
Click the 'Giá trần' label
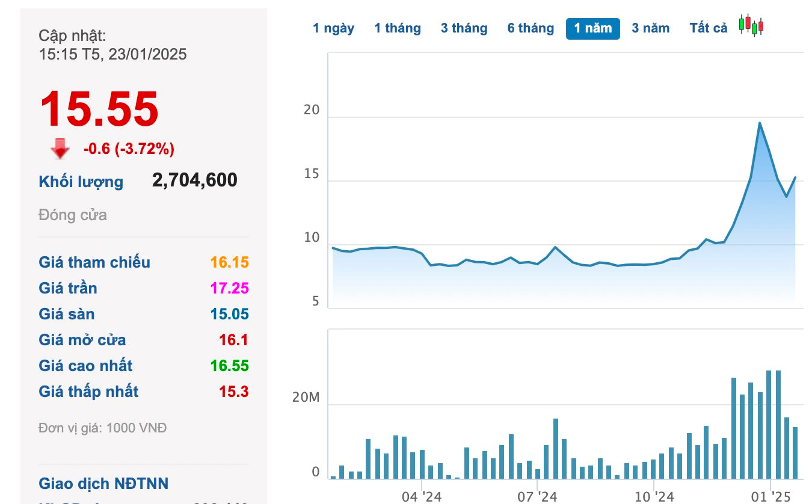coord(68,288)
